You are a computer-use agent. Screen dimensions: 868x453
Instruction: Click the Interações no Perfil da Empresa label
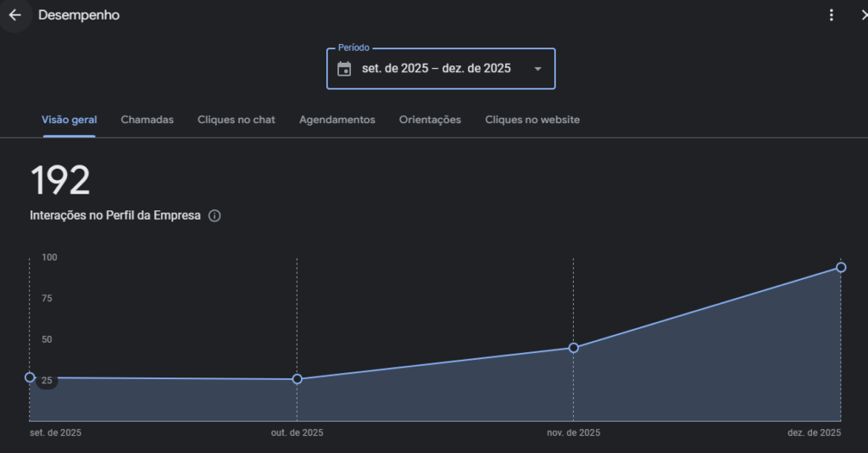(115, 215)
